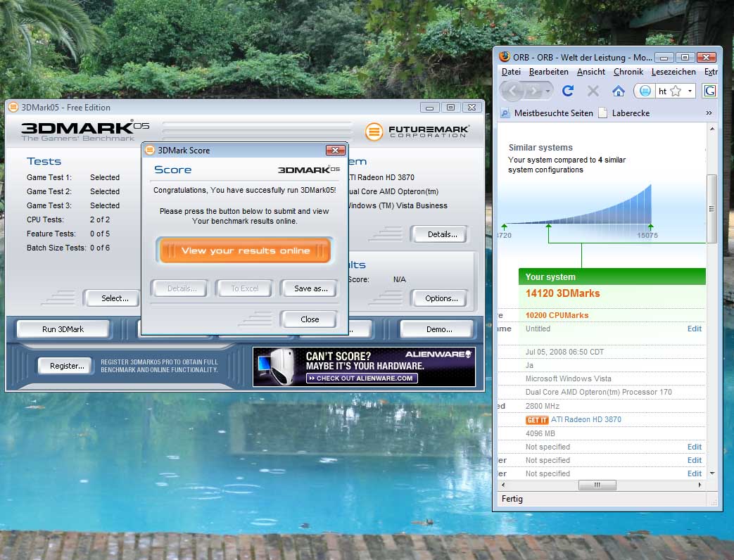Open the Chronik menu

click(x=628, y=72)
